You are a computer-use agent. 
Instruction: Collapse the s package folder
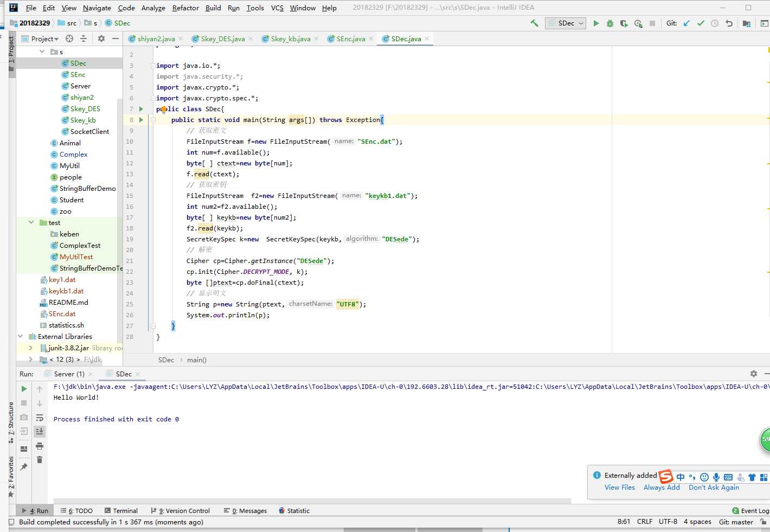click(42, 52)
